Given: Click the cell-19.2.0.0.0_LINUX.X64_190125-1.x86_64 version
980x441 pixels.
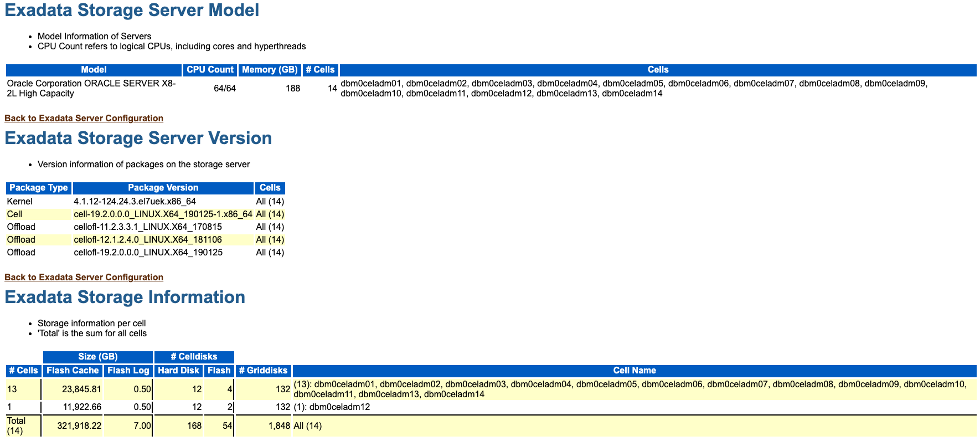Looking at the screenshot, I should pyautogui.click(x=163, y=214).
